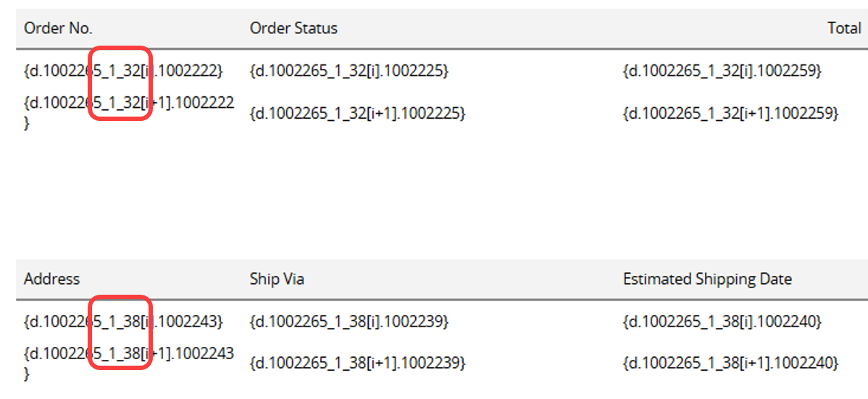Select the {d.1002265_1_32[i+1].1002225} placeholder
868x399 pixels.
click(x=358, y=114)
